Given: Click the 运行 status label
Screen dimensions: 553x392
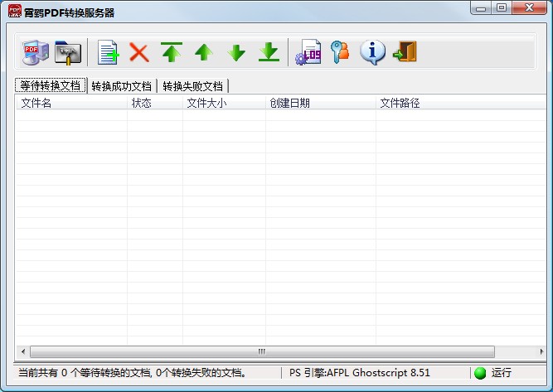Looking at the screenshot, I should click(x=501, y=373).
